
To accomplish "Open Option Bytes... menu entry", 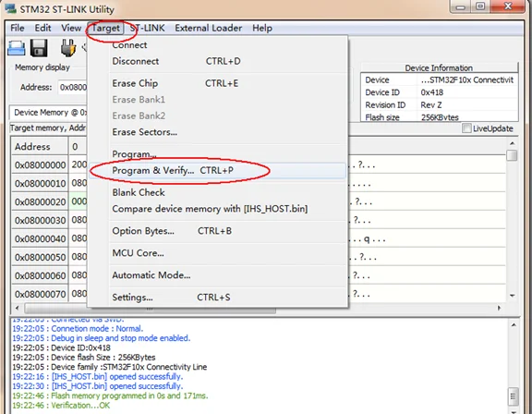I will point(217,231).
